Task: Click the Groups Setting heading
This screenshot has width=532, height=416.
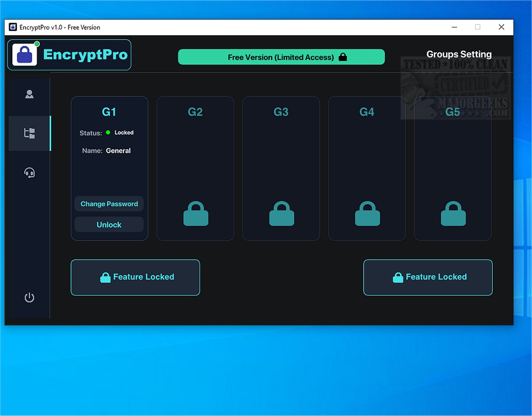Action: click(x=459, y=54)
